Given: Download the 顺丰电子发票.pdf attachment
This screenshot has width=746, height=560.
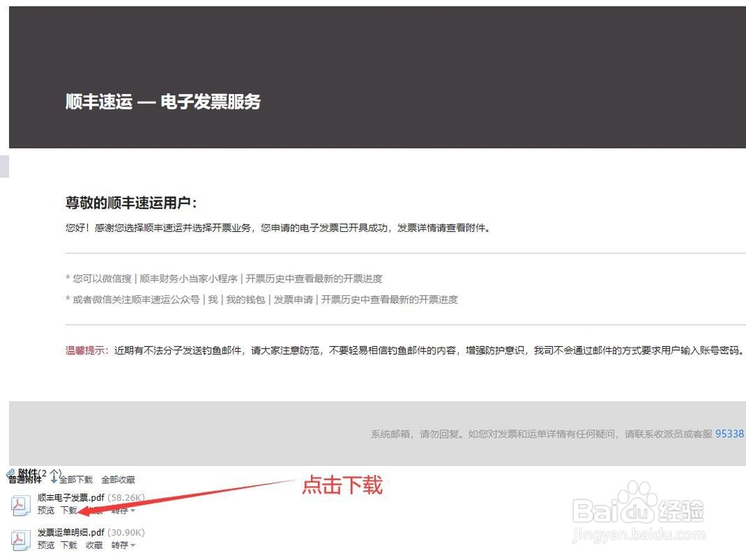Looking at the screenshot, I should (69, 510).
